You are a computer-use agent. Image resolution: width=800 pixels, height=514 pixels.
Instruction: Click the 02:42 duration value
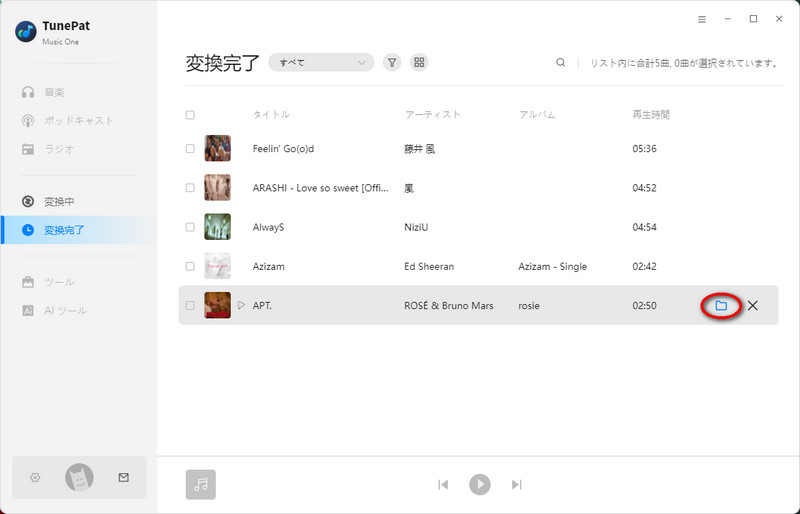[644, 266]
